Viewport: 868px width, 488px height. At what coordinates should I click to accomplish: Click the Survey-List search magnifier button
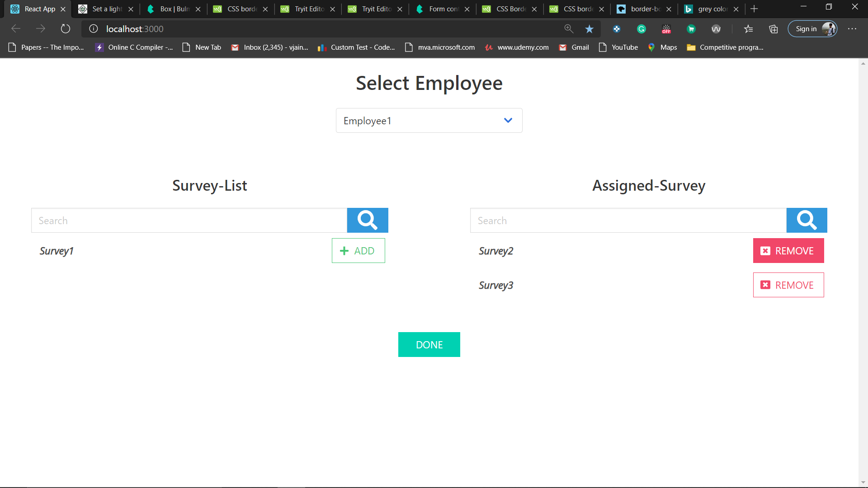click(x=367, y=220)
